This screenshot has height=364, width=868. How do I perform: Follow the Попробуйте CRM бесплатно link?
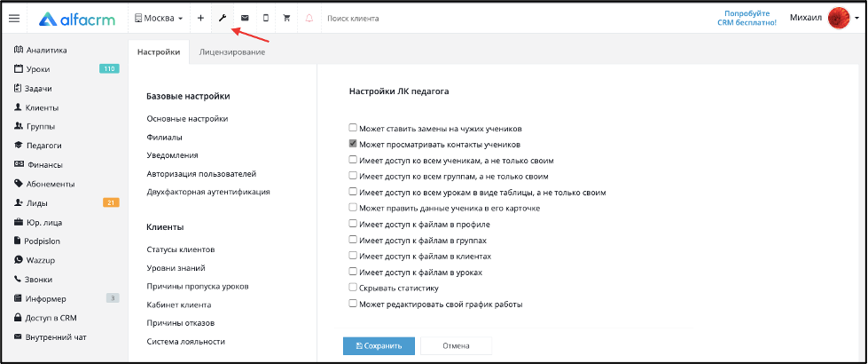click(747, 19)
